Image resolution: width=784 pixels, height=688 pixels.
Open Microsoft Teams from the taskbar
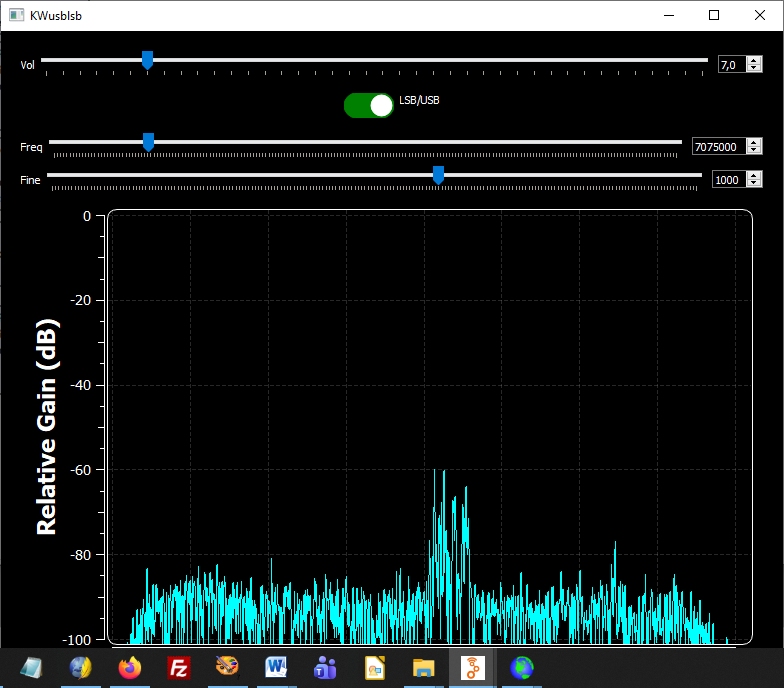[x=325, y=667]
